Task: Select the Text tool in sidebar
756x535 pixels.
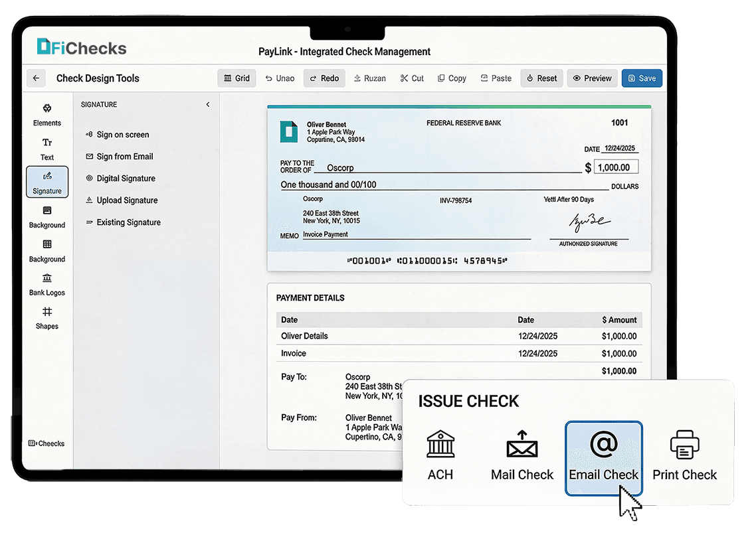Action: (47, 149)
